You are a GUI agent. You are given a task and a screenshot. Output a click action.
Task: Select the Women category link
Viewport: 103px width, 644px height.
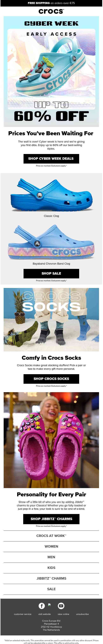pyautogui.click(x=51, y=546)
